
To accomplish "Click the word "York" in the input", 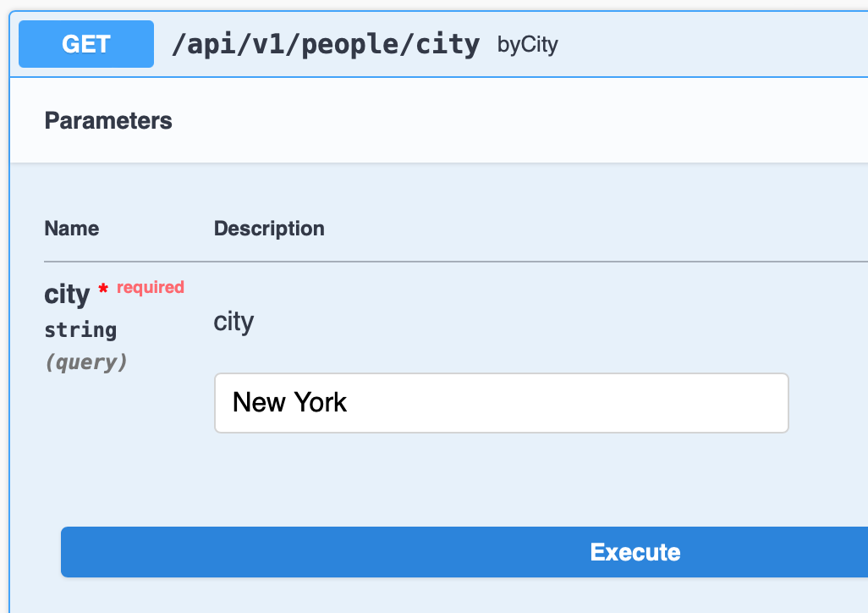I will tap(320, 402).
